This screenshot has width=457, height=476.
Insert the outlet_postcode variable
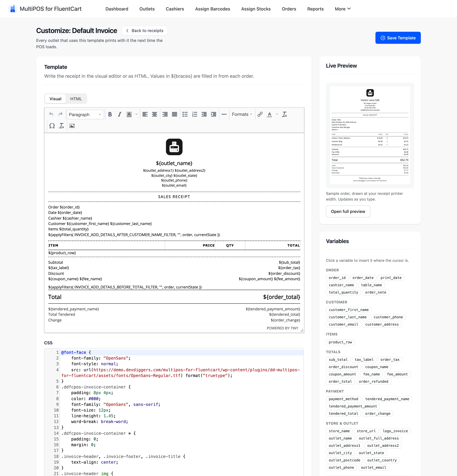click(x=344, y=460)
